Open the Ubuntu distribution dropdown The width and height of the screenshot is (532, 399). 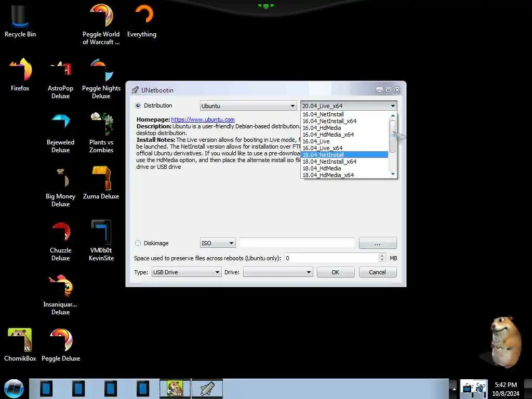click(x=248, y=106)
